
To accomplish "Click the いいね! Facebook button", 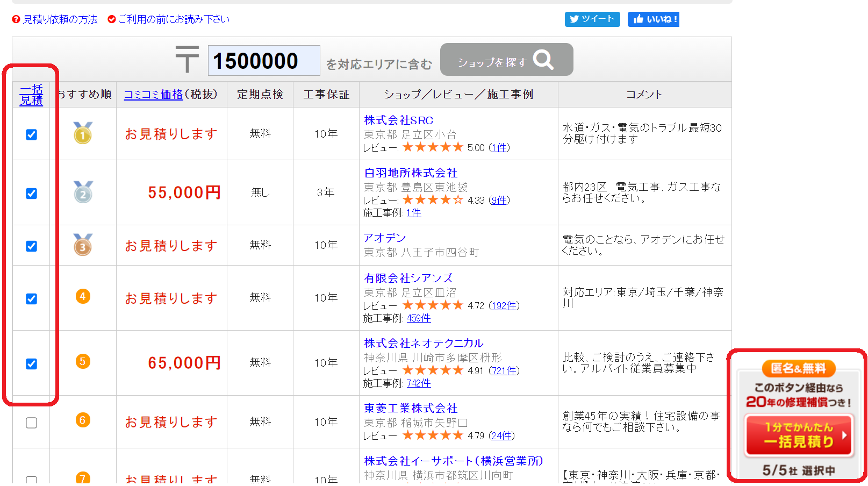I will tap(654, 19).
